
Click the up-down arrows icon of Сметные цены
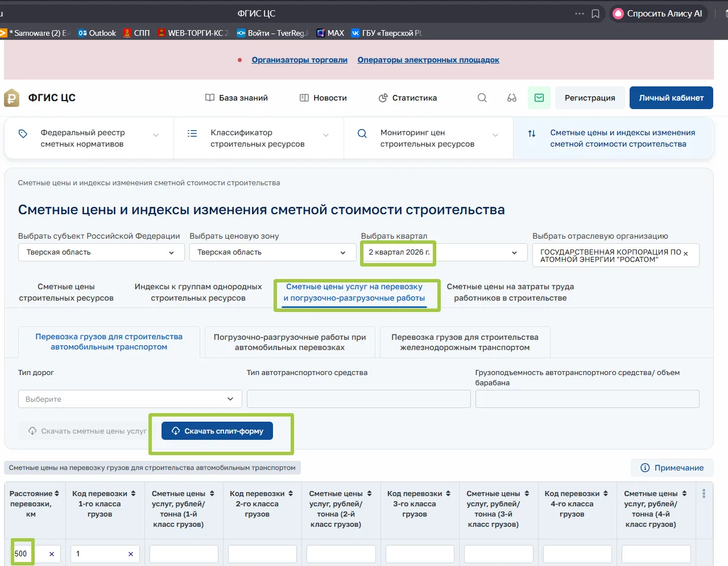(x=532, y=134)
